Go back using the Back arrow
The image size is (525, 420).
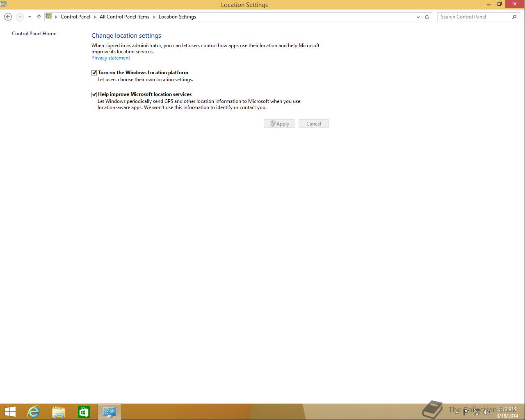(8, 17)
